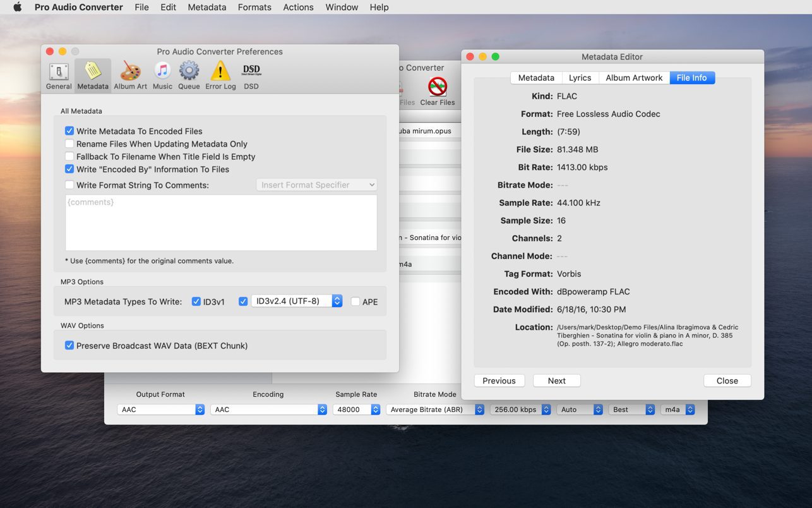Click the Next button

(x=556, y=381)
